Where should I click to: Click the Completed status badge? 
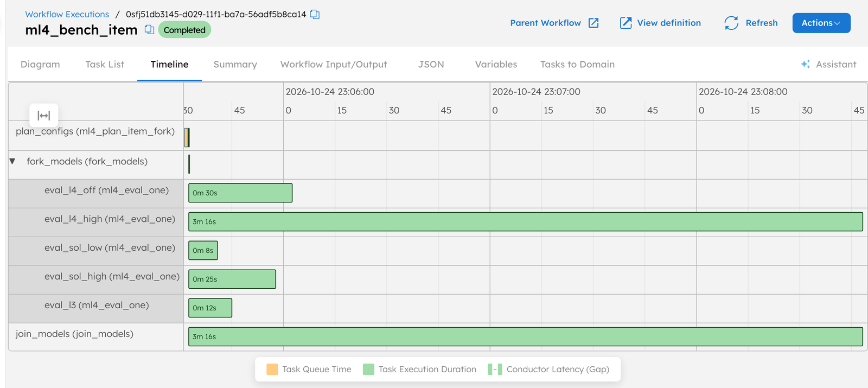[184, 30]
